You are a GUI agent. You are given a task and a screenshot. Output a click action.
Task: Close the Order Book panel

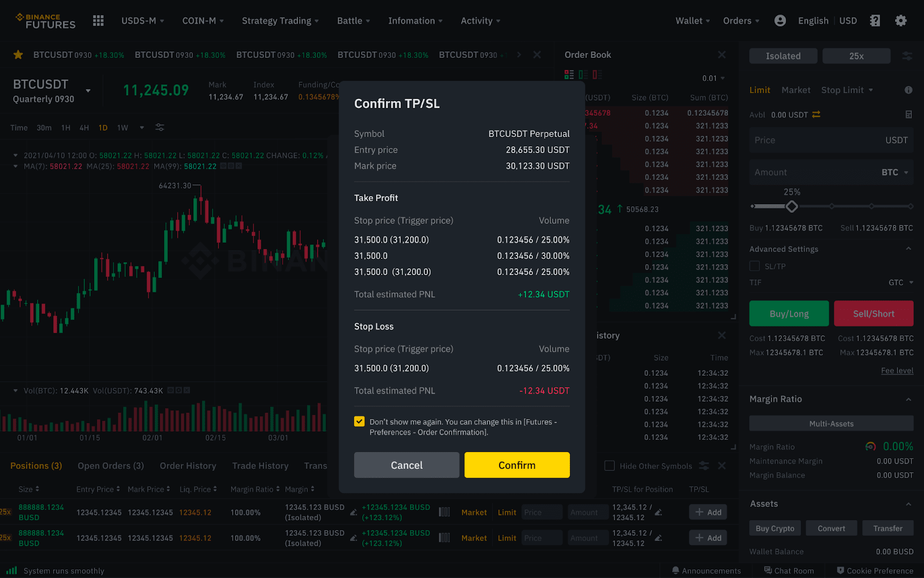tap(722, 55)
